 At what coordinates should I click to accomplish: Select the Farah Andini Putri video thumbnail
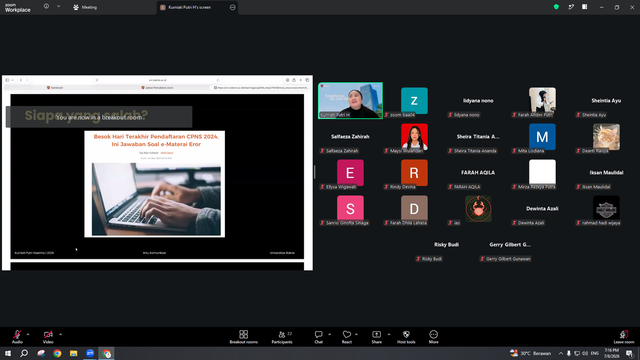(x=542, y=100)
